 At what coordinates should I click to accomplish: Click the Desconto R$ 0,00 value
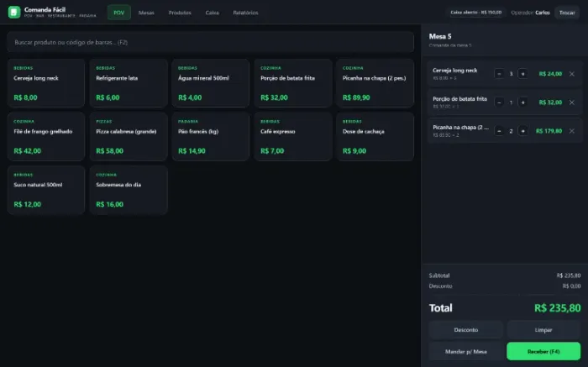pyautogui.click(x=571, y=286)
